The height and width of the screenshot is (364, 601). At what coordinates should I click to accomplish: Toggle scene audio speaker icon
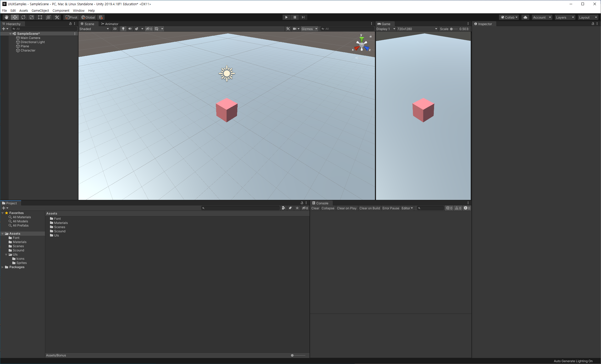click(130, 29)
